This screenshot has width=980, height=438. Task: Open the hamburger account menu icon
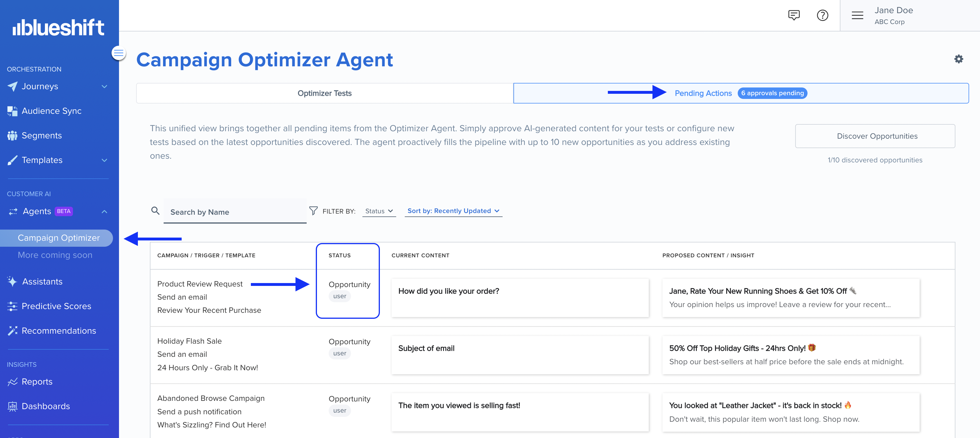coord(857,15)
